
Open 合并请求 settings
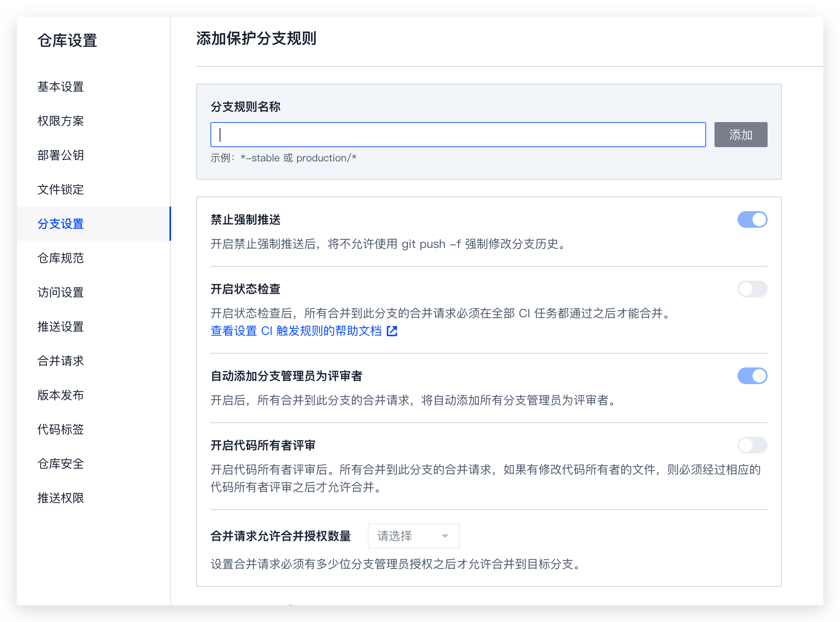(61, 361)
